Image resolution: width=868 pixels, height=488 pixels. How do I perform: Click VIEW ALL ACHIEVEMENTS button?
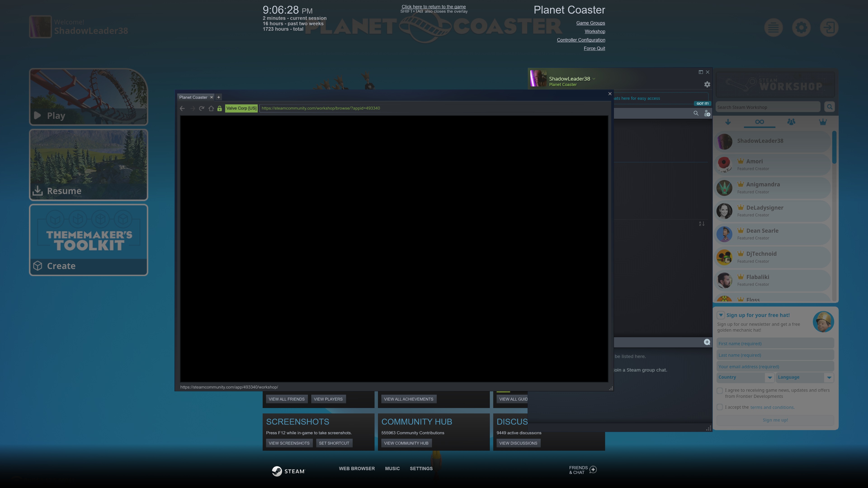pos(408,399)
